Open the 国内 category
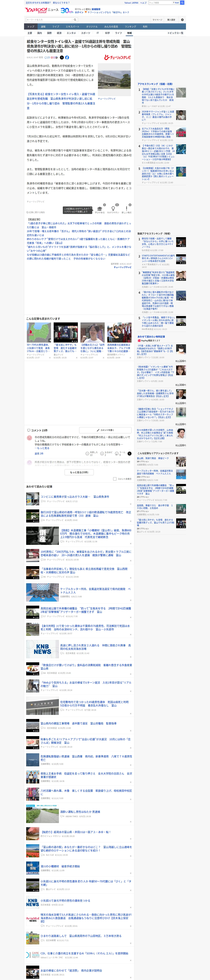Image resolution: width=210 pixels, height=980 pixels. pyautogui.click(x=40, y=33)
